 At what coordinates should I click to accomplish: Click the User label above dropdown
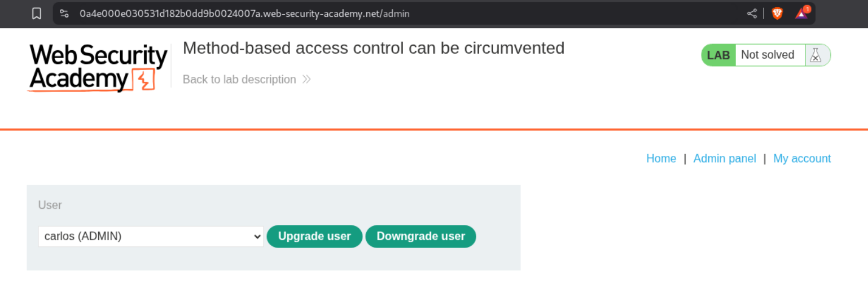click(50, 205)
